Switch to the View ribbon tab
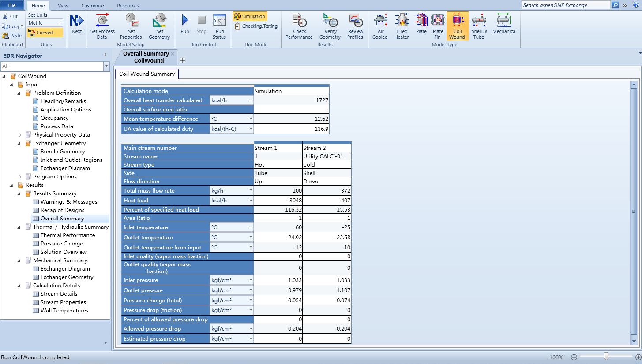 tap(63, 6)
